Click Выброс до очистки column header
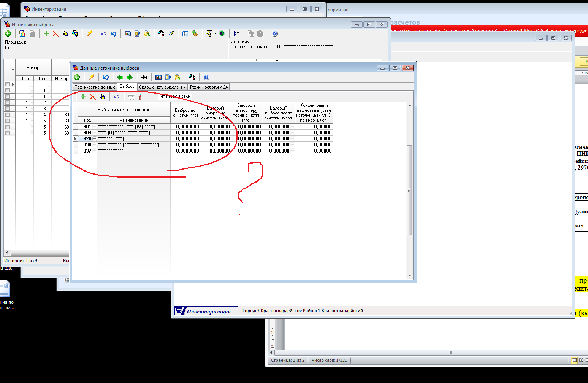This screenshot has height=383, width=588. tap(185, 113)
